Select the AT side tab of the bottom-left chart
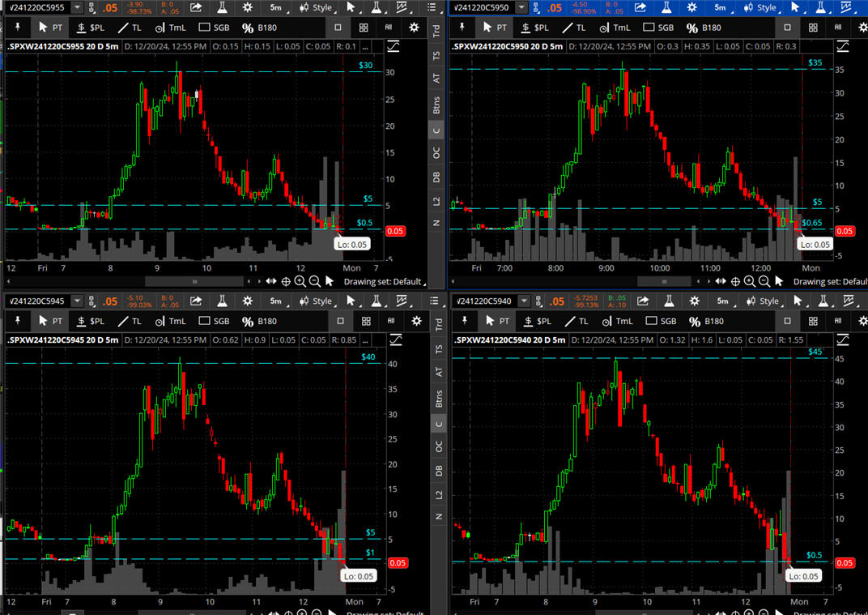 [437, 372]
